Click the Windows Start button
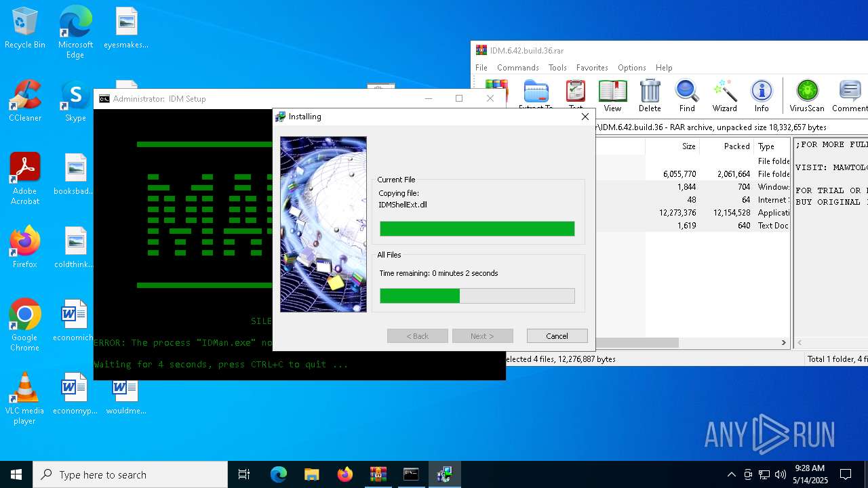Image resolution: width=868 pixels, height=488 pixels. point(16,474)
